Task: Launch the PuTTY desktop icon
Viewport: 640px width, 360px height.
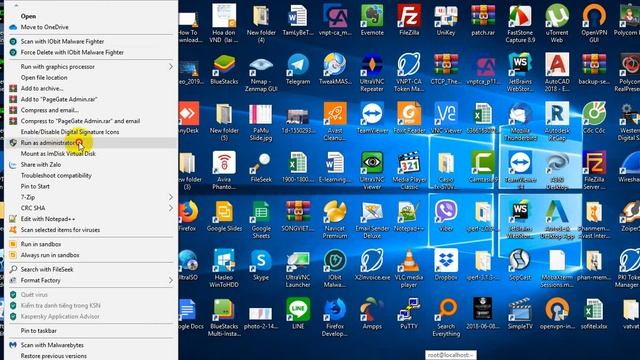Action: pyautogui.click(x=409, y=314)
